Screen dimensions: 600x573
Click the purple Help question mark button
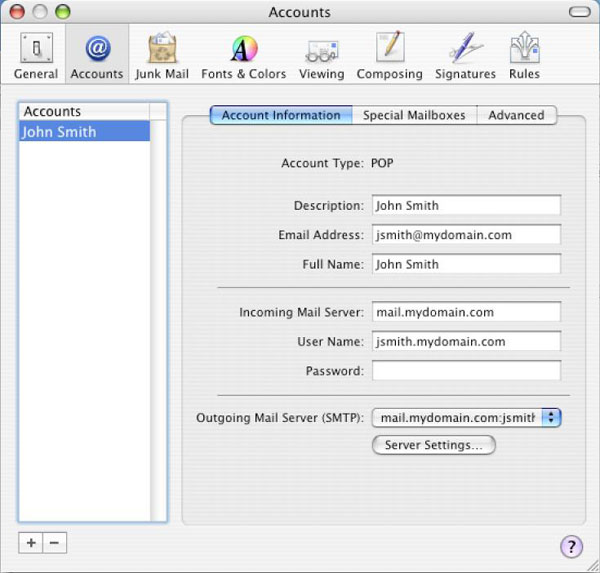[571, 546]
